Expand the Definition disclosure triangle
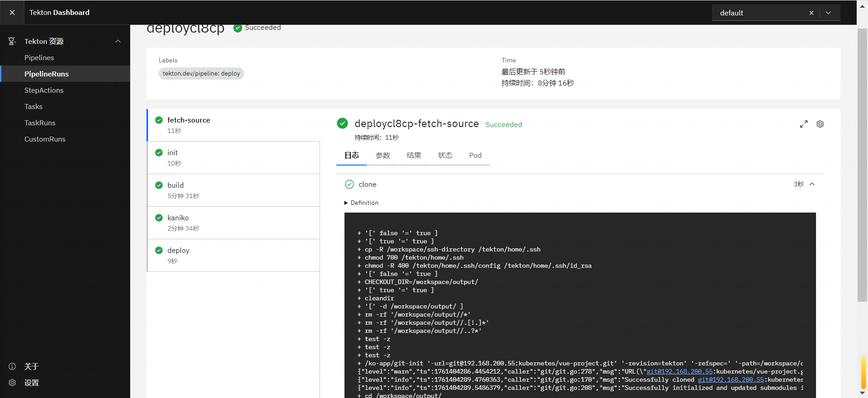Image resolution: width=868 pixels, height=398 pixels. click(x=346, y=203)
